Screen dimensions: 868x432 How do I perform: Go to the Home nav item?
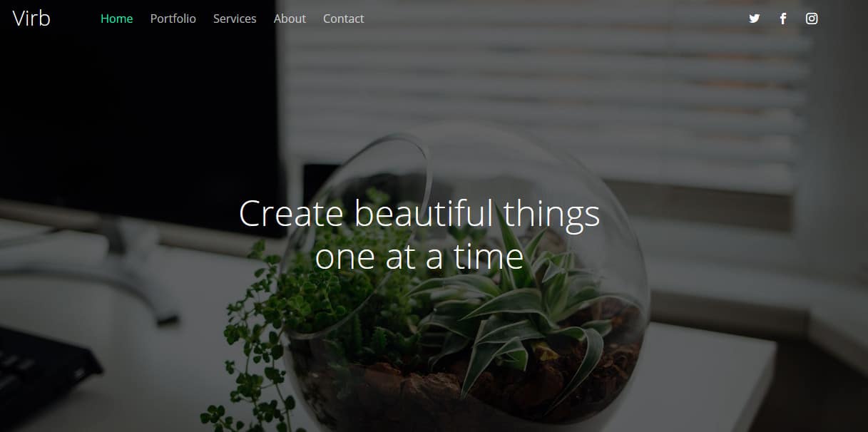[x=117, y=19]
